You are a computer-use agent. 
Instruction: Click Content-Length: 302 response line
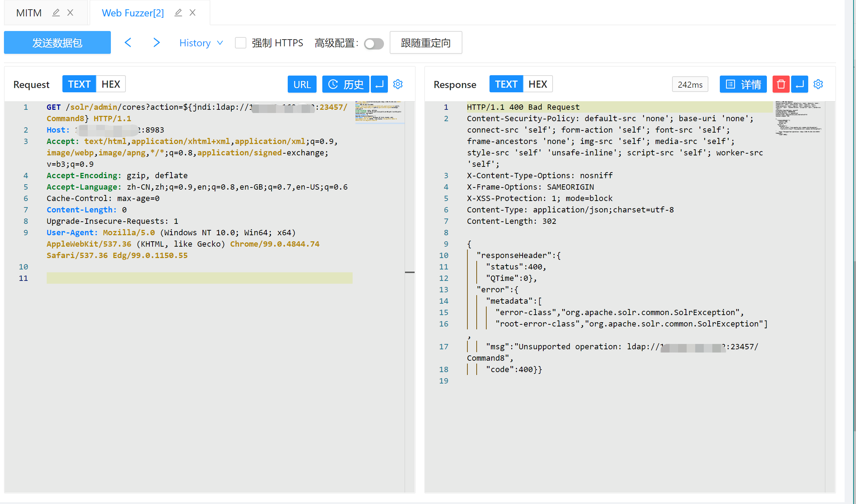point(512,221)
